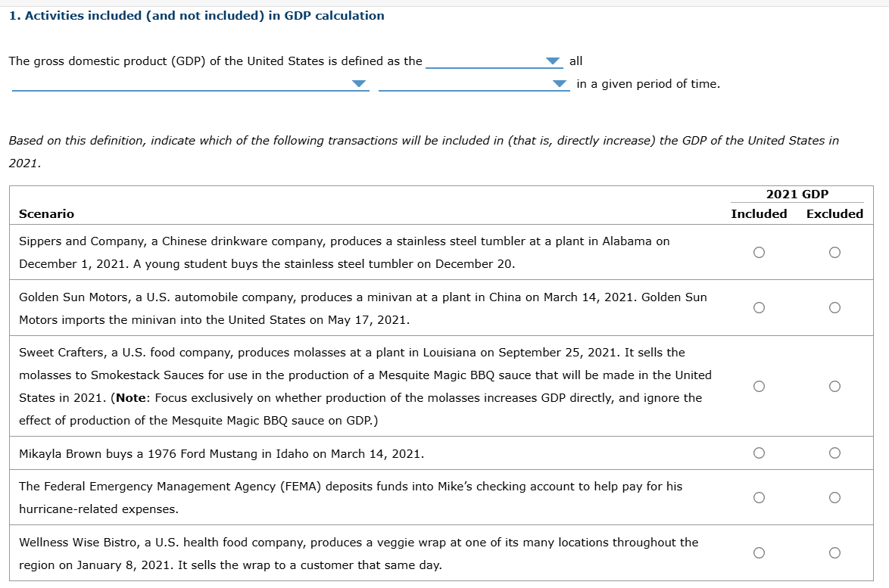Click the Scenario column header
Screen dimensions: 889x588
[x=46, y=214]
